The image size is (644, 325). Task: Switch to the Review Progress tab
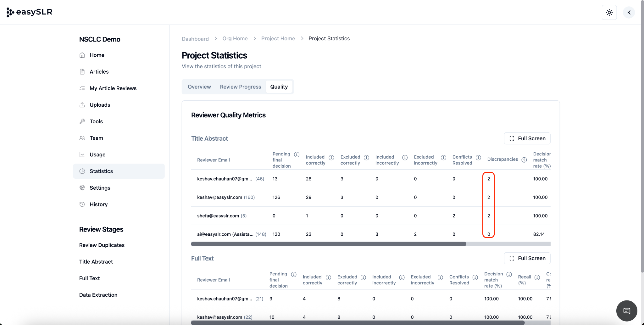pos(240,87)
